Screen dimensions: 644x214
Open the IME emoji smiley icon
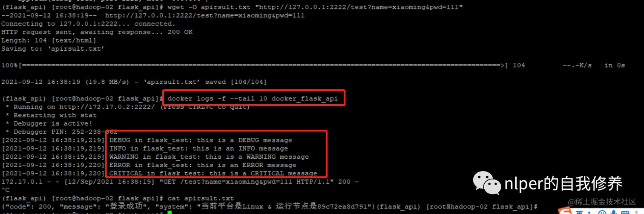coord(602,212)
